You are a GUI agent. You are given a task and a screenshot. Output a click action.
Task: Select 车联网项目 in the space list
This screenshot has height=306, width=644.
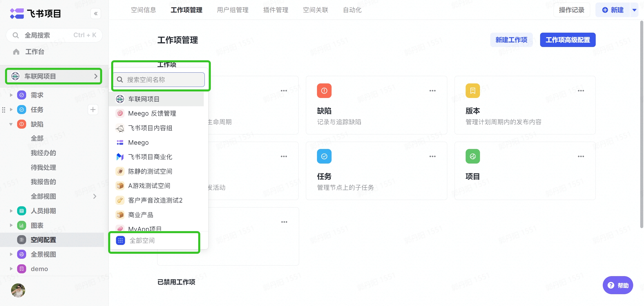pyautogui.click(x=156, y=99)
